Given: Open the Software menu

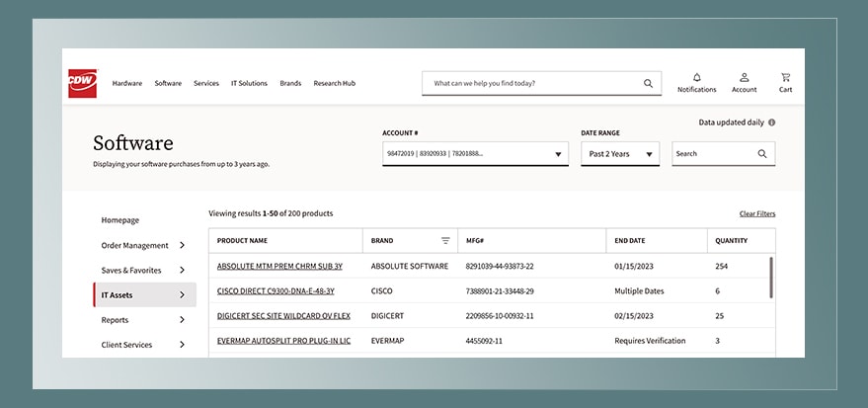Looking at the screenshot, I should point(168,83).
